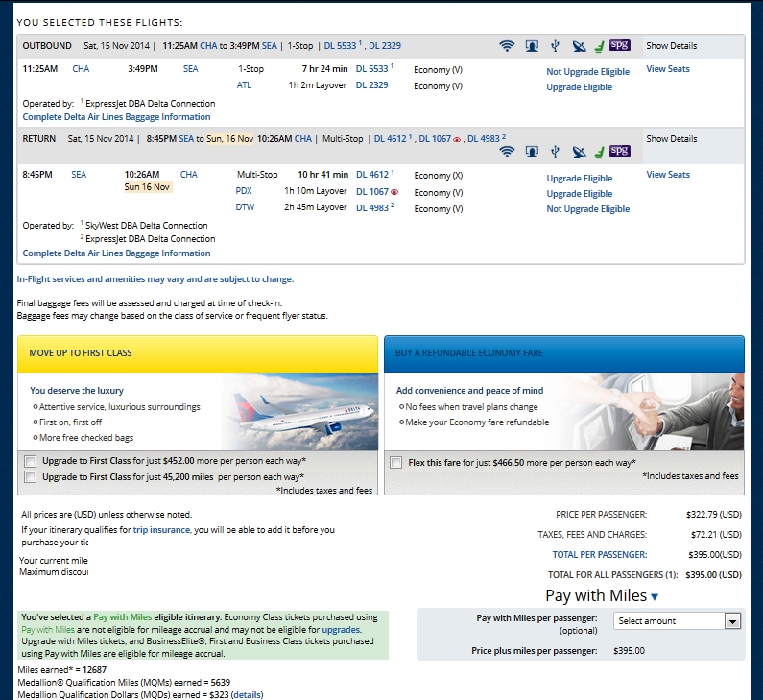Click the Wi-Fi icon in the return row
This screenshot has width=763, height=700.
tap(507, 152)
